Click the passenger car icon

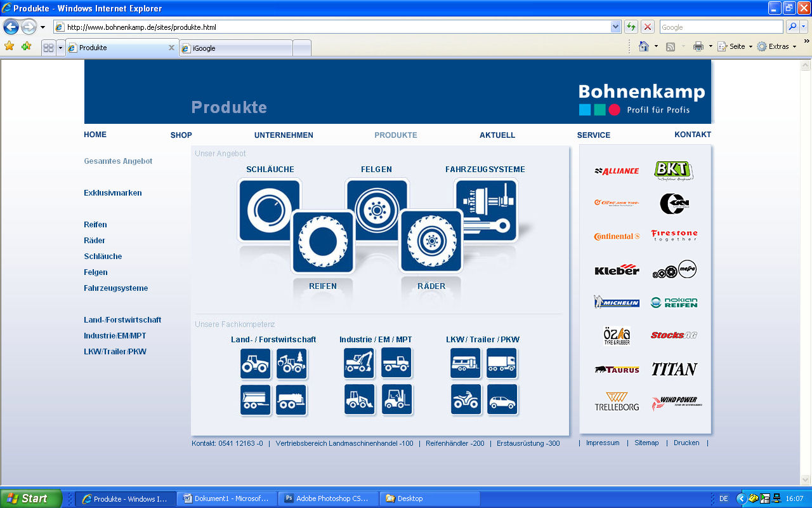502,399
